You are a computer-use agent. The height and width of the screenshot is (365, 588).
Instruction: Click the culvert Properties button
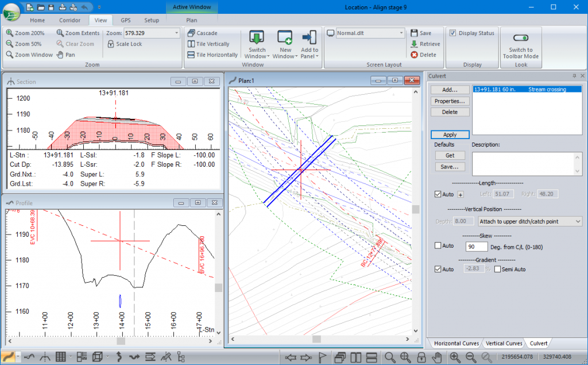[x=450, y=101]
